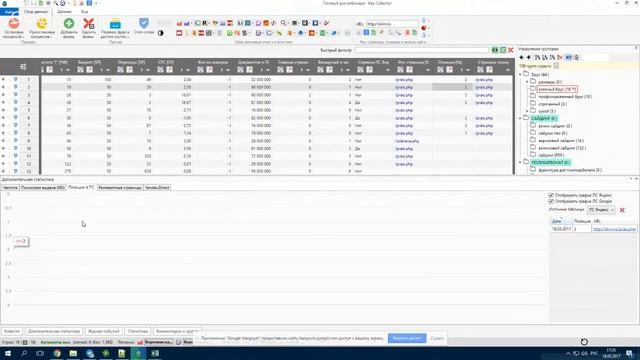Switch to the Вид ribbon tab

[84, 12]
